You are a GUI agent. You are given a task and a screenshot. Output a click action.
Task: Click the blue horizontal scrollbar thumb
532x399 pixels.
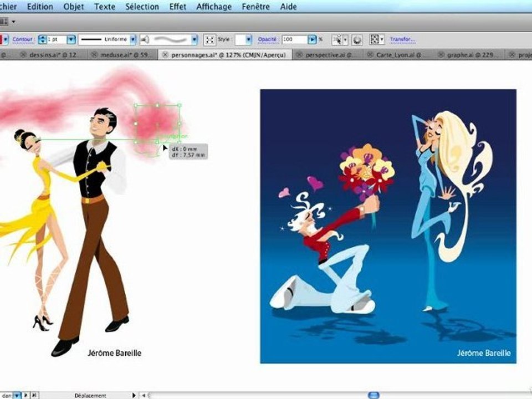(373, 395)
